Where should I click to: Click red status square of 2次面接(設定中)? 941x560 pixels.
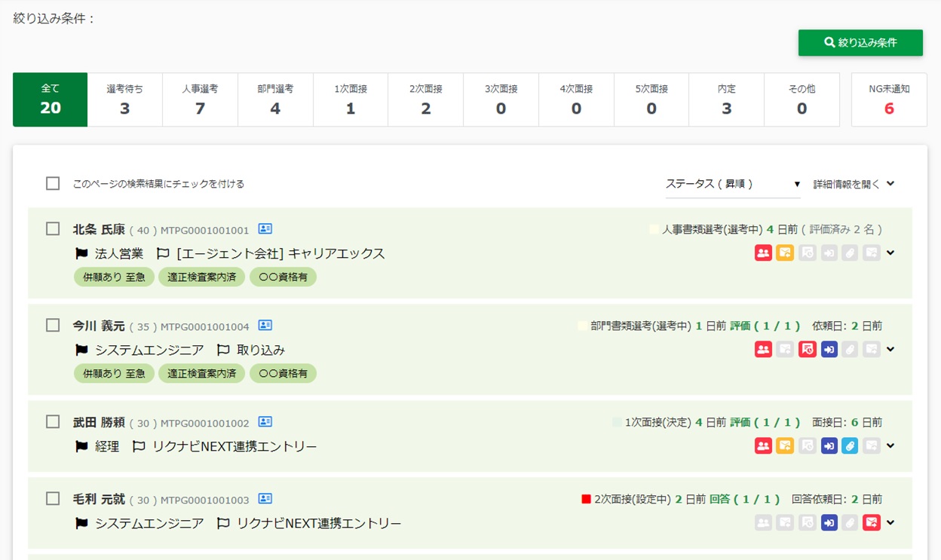point(586,499)
